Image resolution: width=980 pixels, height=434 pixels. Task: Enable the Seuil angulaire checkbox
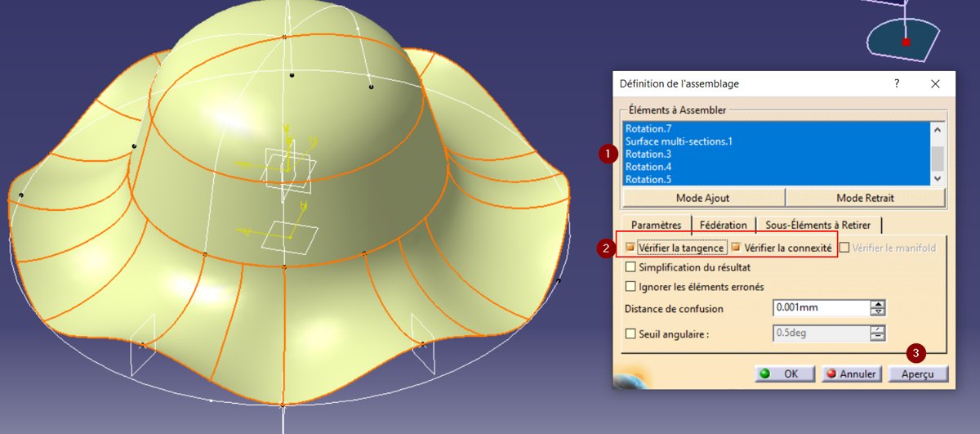point(630,333)
